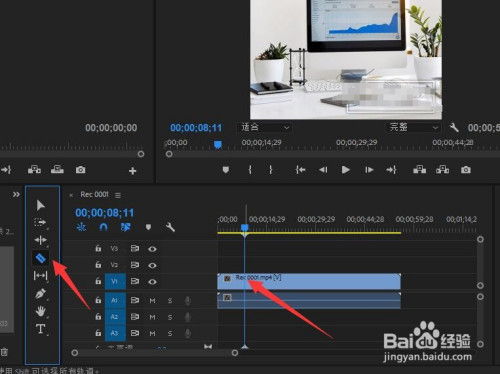
Task: Select the Hand tool
Action: tap(40, 311)
